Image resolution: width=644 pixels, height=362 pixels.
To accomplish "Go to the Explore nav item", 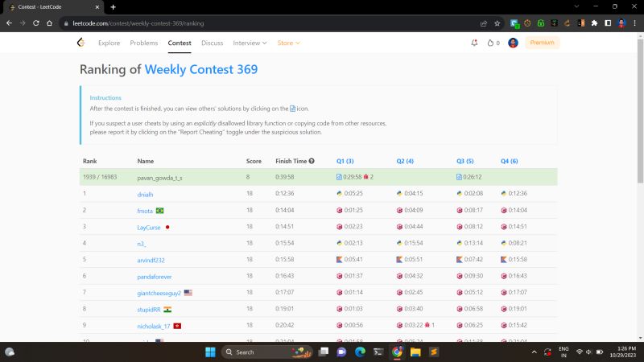I will coord(109,43).
